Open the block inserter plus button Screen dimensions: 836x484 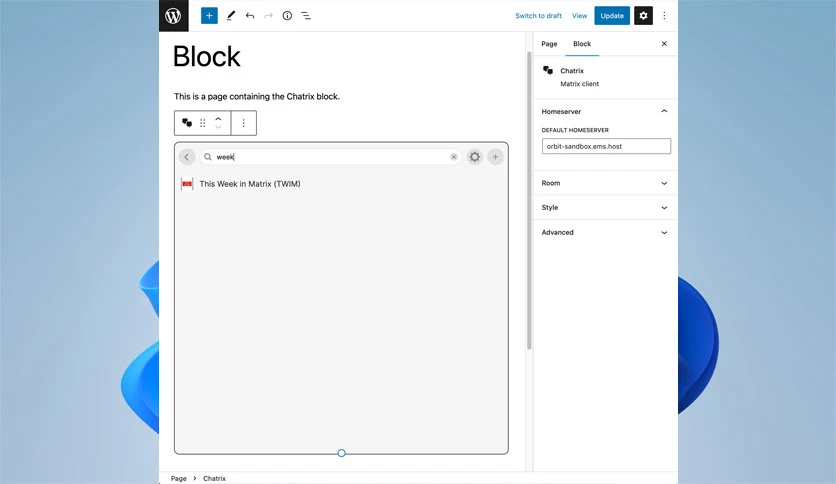pos(209,15)
